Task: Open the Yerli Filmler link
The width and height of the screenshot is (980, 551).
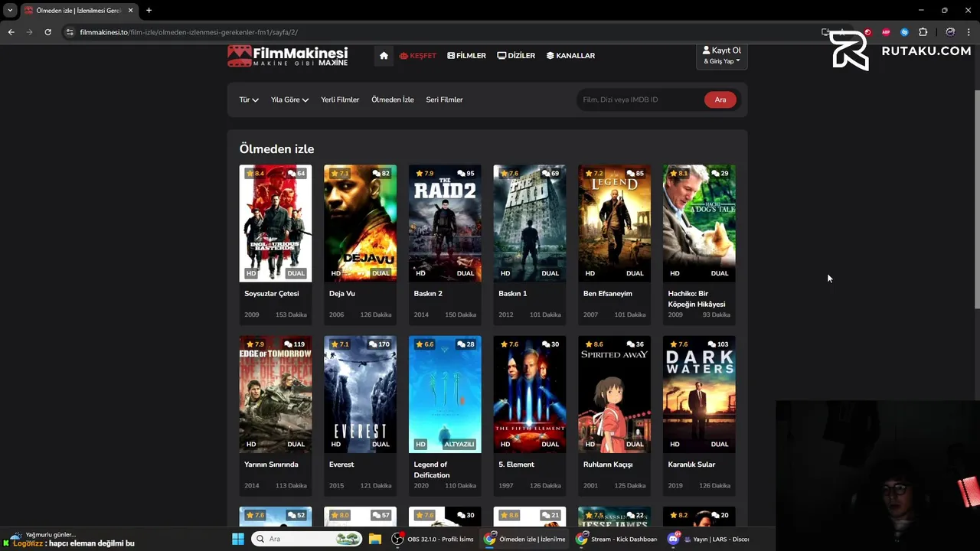Action: click(x=340, y=99)
